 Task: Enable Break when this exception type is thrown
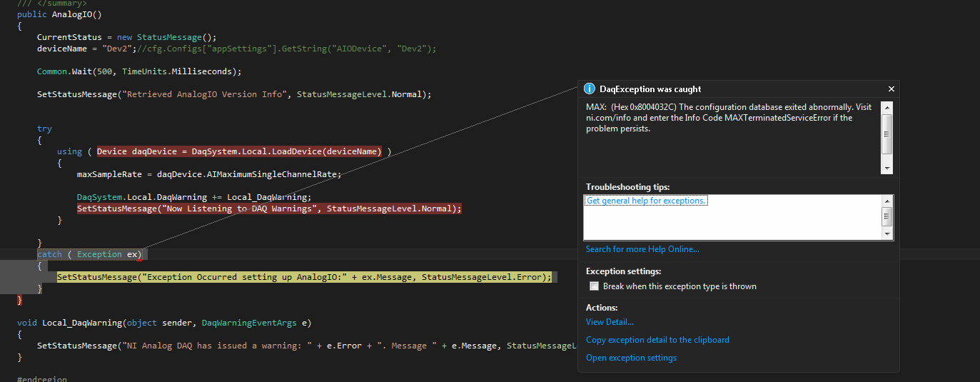595,286
